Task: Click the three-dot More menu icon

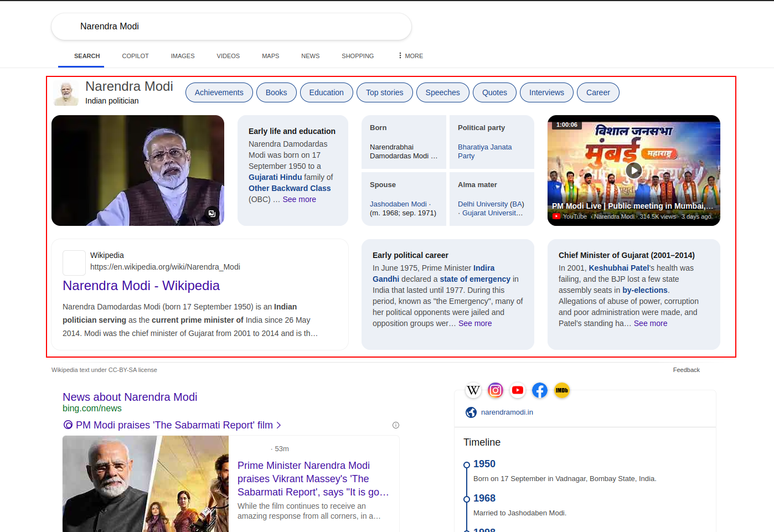Action: click(400, 55)
